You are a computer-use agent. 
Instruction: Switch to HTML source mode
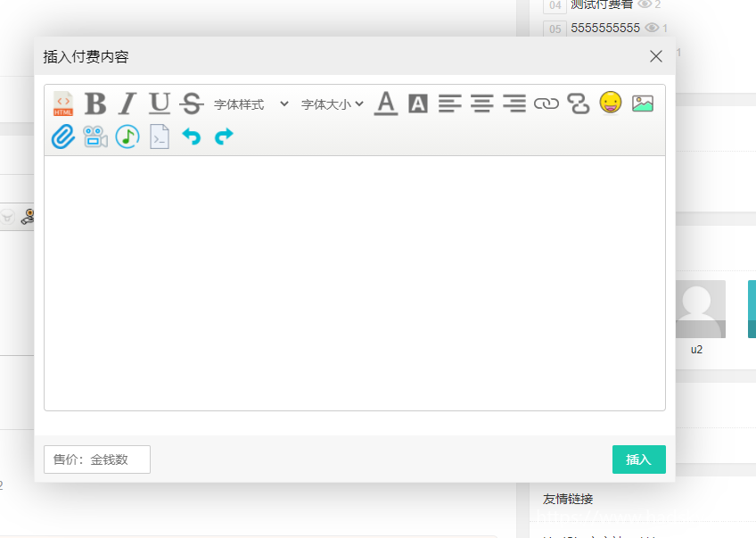(x=63, y=104)
